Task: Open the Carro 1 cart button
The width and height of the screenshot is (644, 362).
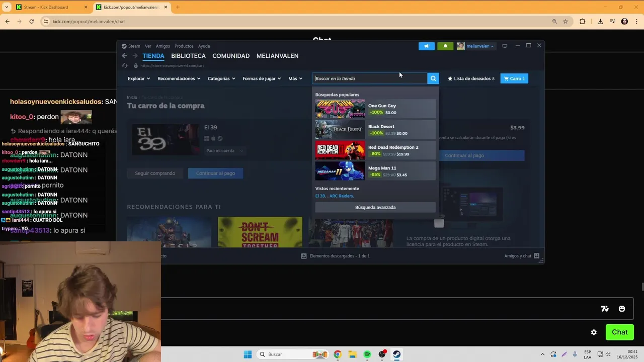Action: pos(514,78)
